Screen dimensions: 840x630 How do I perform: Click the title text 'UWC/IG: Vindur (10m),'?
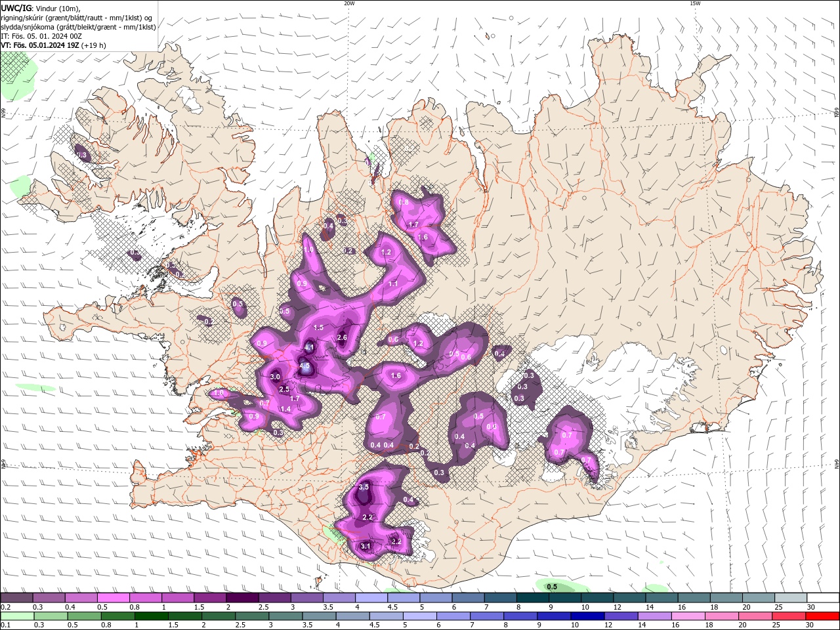pos(40,7)
